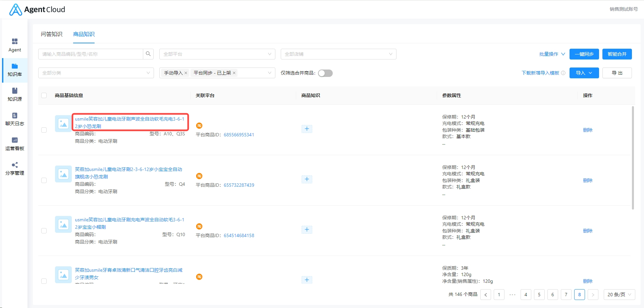Viewport: 644px width, 308px height.
Task: Click Taobao icon in the toothpaste row
Action: [x=199, y=277]
